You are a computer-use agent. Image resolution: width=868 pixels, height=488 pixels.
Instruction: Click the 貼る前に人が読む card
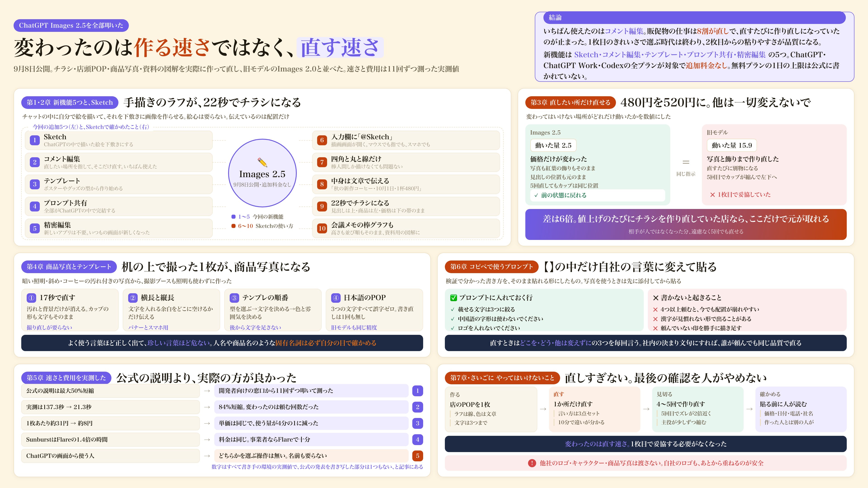click(x=801, y=409)
